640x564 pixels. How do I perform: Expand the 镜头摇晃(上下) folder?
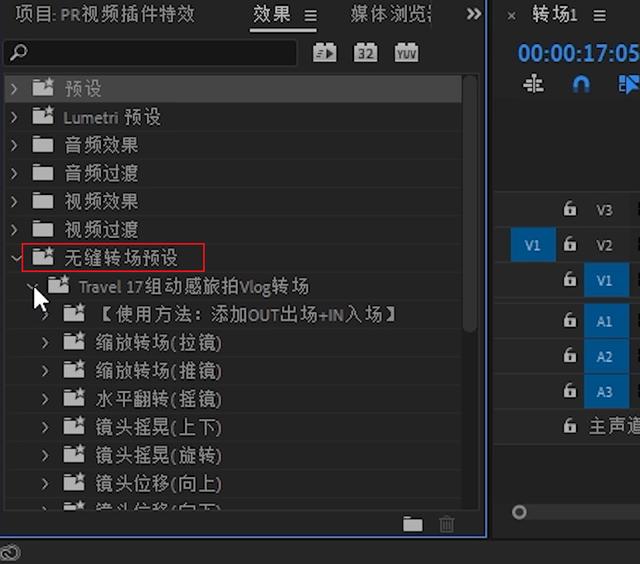44,427
